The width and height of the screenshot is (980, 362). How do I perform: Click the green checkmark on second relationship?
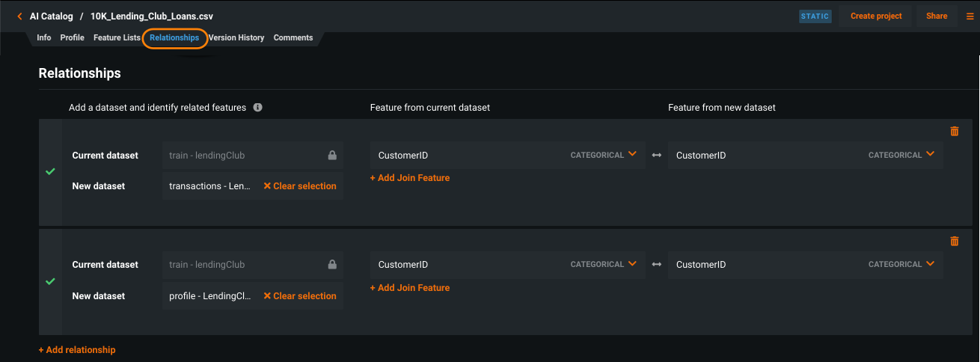point(50,281)
